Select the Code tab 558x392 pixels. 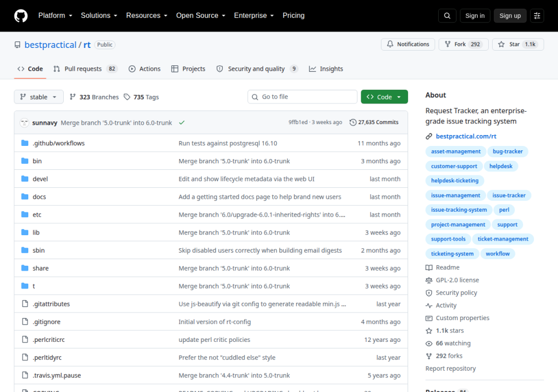click(31, 69)
